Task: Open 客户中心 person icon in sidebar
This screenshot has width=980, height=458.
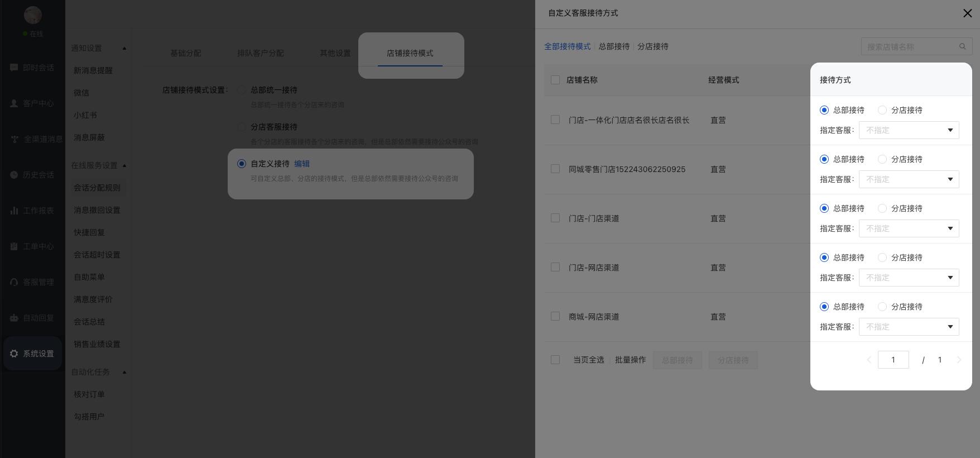Action: coord(14,103)
